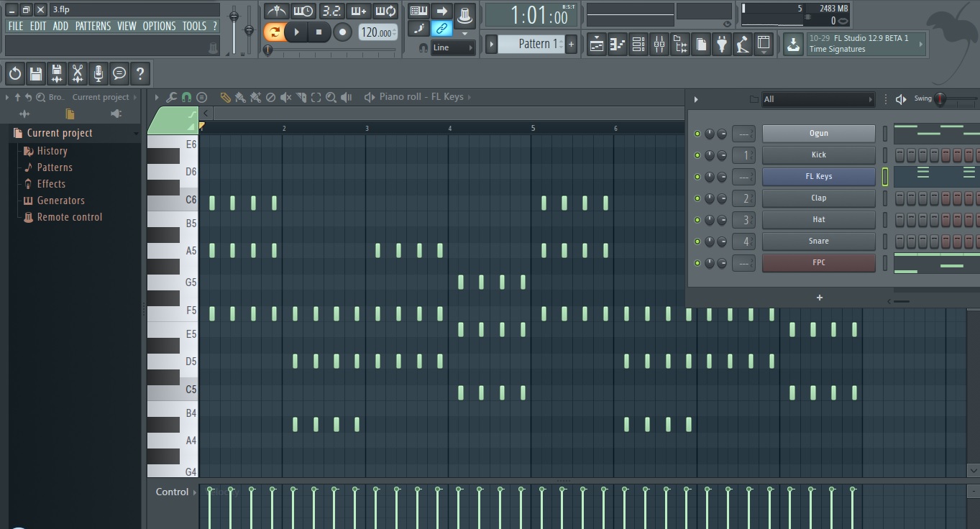
Task: Select the Ogun channel button
Action: (x=818, y=134)
